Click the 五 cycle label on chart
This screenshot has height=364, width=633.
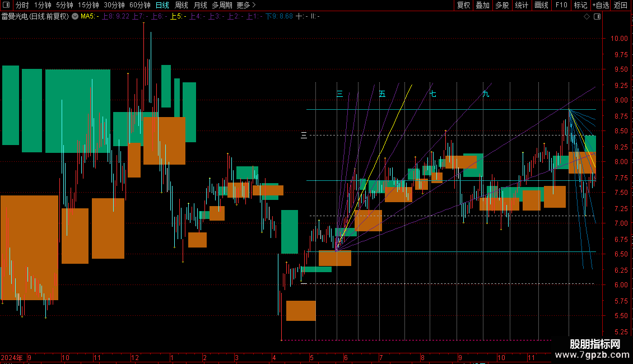tap(382, 94)
